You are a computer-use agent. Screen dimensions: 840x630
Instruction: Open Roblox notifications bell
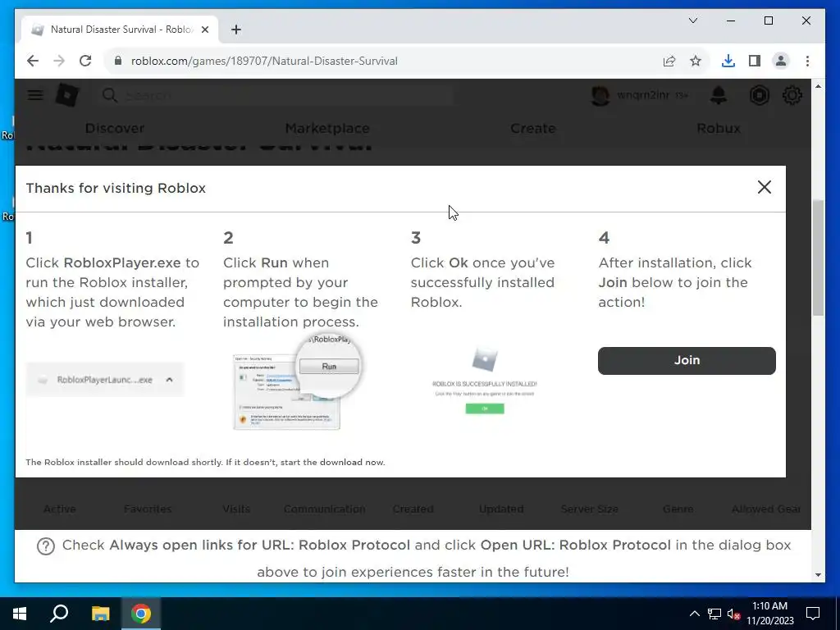(x=719, y=95)
